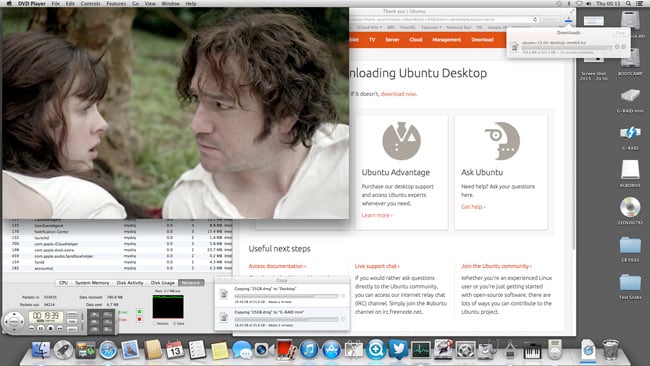Reload the Ubuntu page in Safari
650x366 pixels.
[x=535, y=19]
